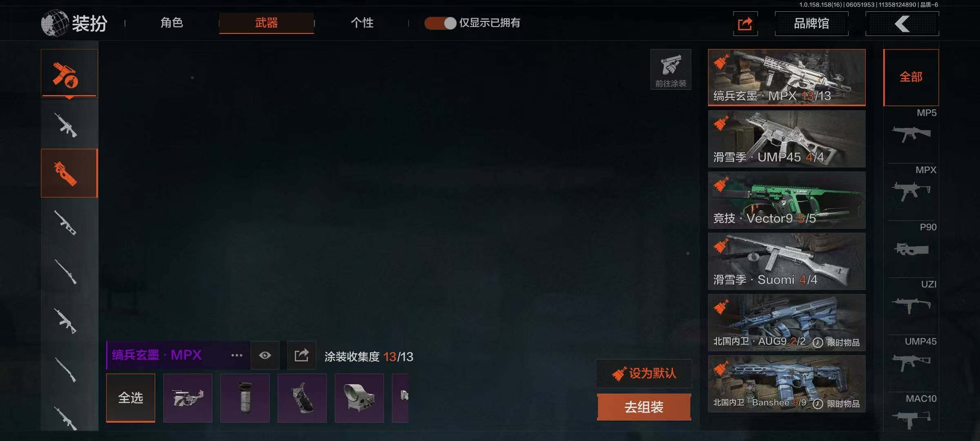The image size is (980, 441).
Task: Open the 滑雪季 Suomi skin thumbnail
Action: (786, 261)
